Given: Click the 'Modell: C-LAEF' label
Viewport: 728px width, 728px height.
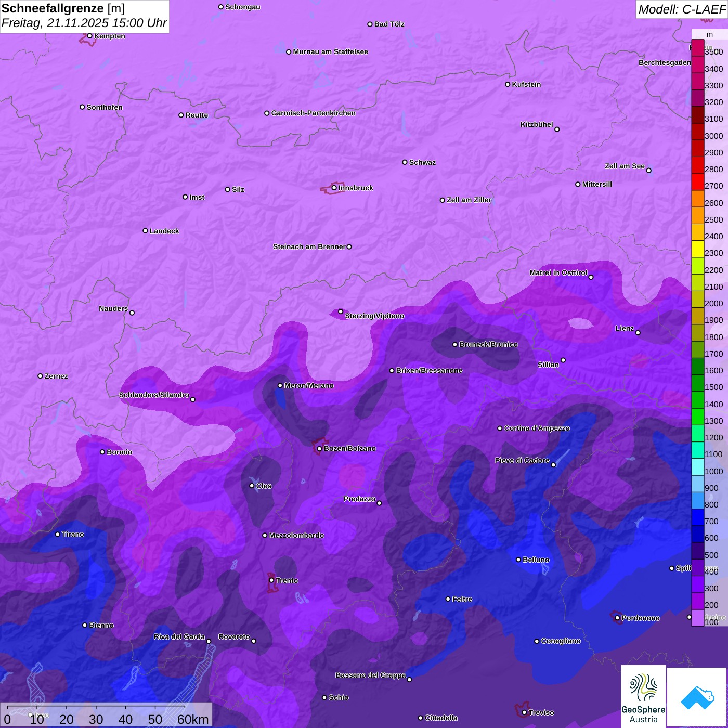Looking at the screenshot, I should point(682,9).
